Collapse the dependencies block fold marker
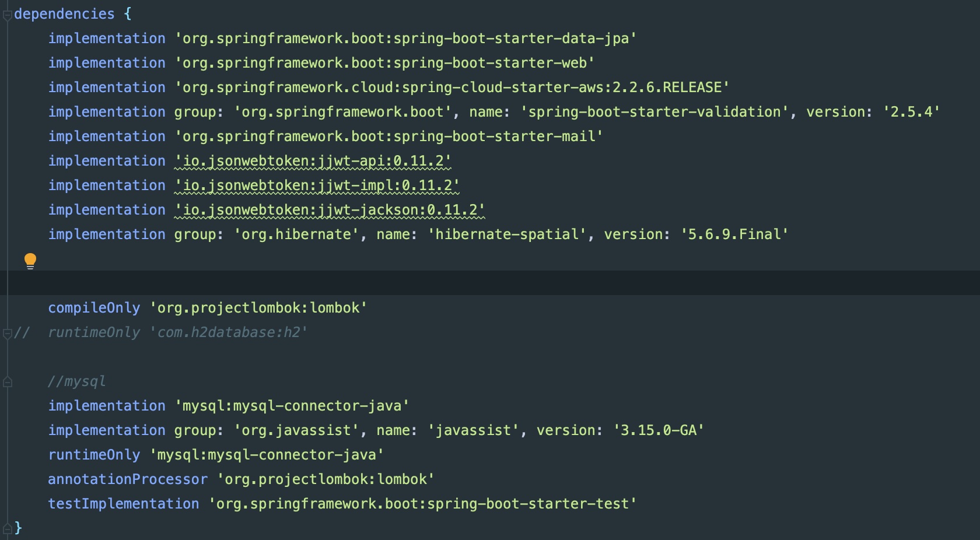This screenshot has width=980, height=540. point(8,16)
